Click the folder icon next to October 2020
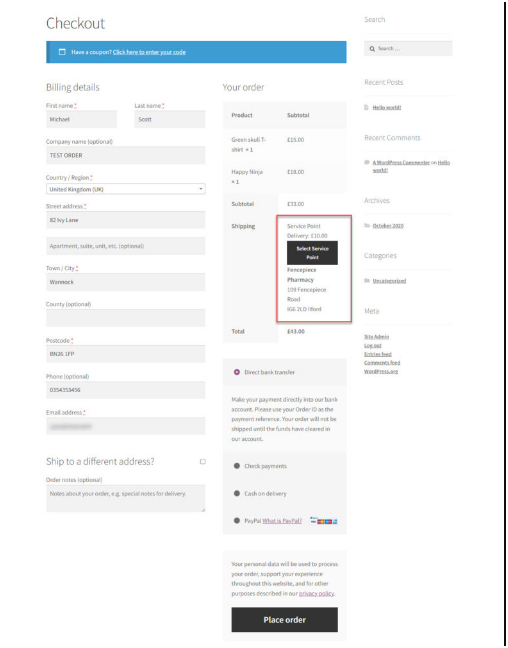This screenshot has height=648, width=508. pyautogui.click(x=367, y=226)
